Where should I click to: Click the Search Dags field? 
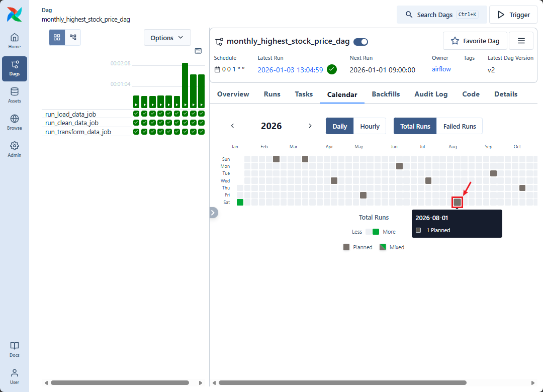441,15
